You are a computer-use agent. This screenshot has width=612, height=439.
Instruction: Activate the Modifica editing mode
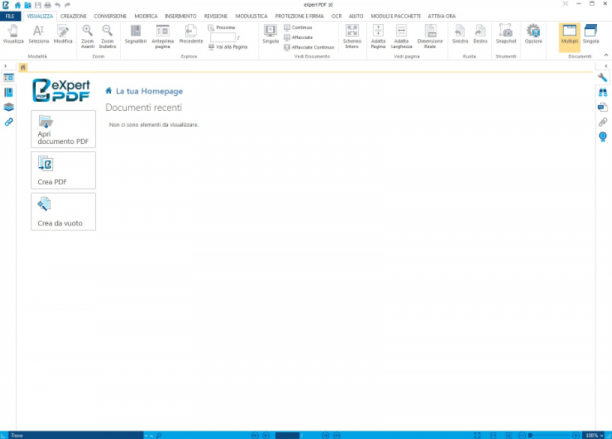tap(63, 34)
